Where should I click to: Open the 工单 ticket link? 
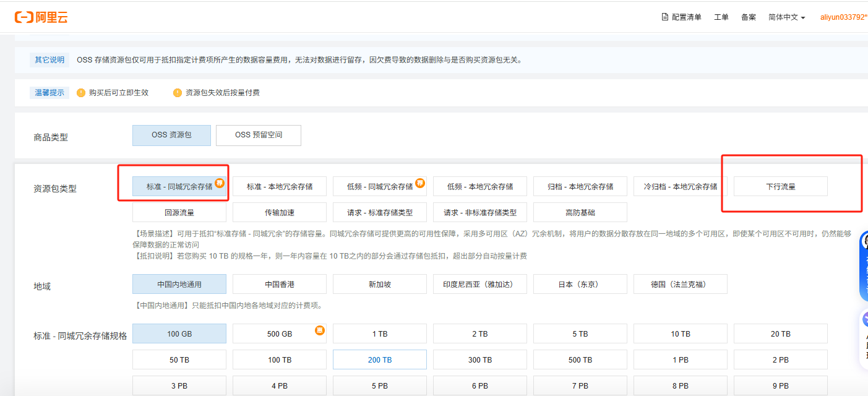pyautogui.click(x=721, y=17)
